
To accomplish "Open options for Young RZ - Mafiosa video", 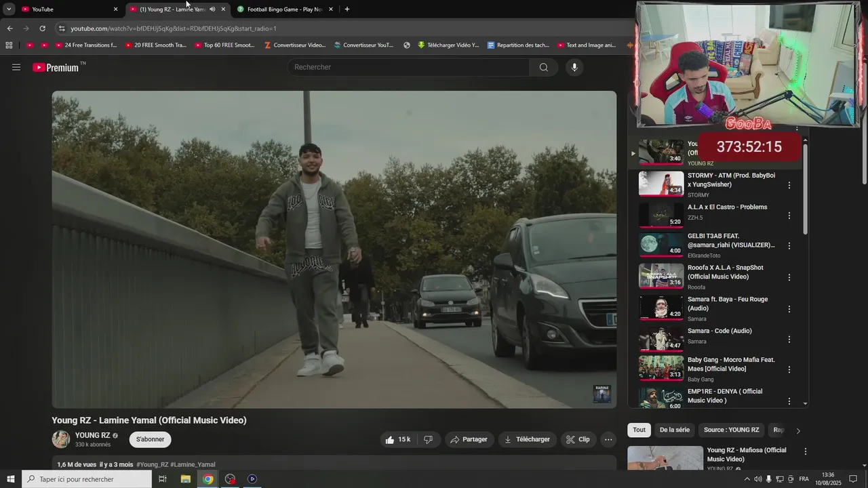I will (x=806, y=451).
